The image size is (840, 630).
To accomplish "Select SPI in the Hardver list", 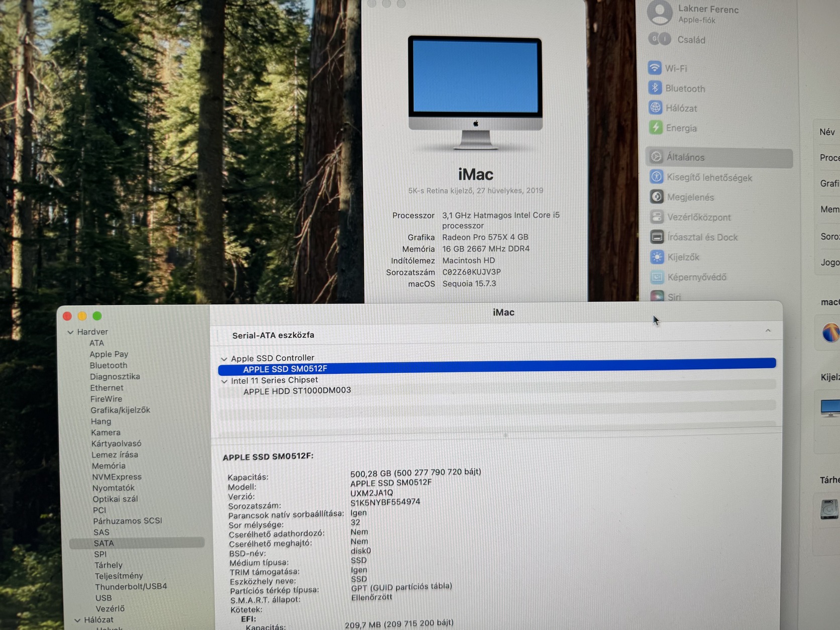I will (100, 554).
